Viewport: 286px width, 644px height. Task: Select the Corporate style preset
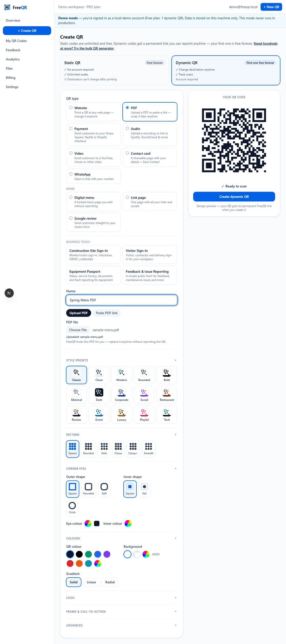click(121, 395)
